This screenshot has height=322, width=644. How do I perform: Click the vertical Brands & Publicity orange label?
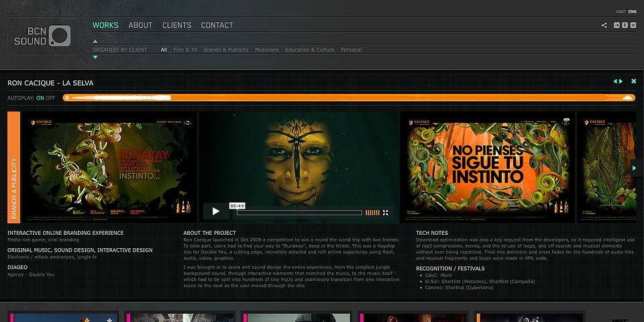click(x=13, y=167)
